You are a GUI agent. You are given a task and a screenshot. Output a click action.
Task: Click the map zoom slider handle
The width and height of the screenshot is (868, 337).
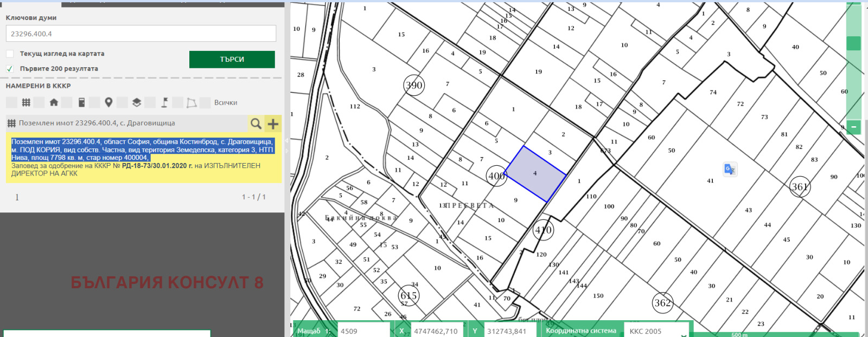pos(853,43)
